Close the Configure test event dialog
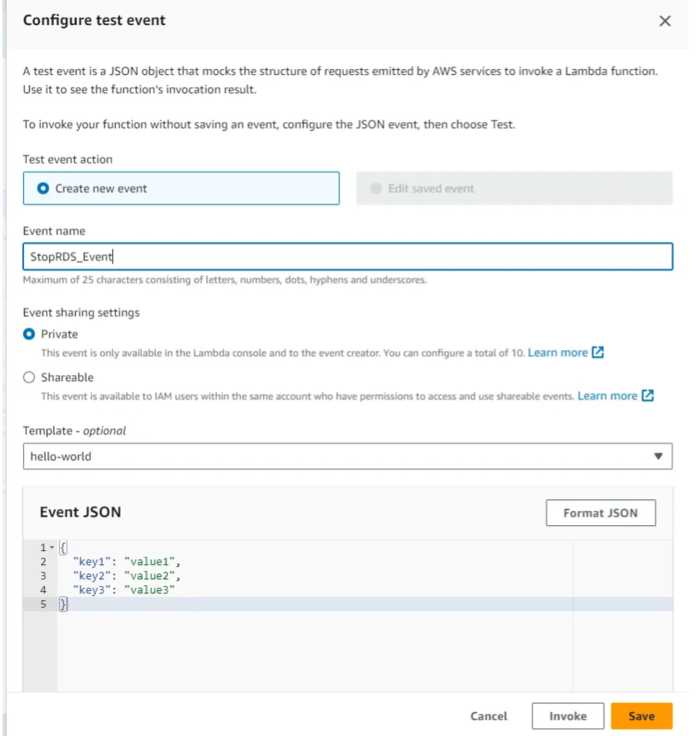 tap(664, 22)
